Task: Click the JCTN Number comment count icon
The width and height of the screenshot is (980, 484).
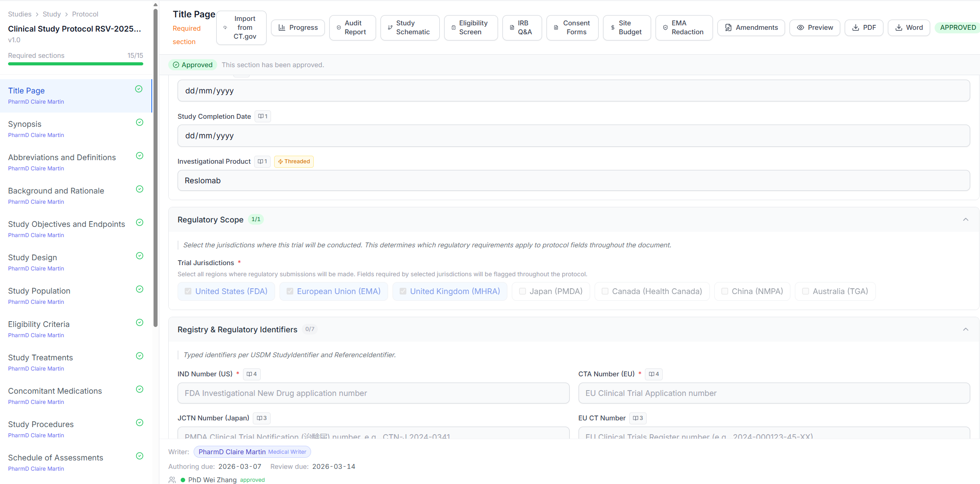Action: 262,418
